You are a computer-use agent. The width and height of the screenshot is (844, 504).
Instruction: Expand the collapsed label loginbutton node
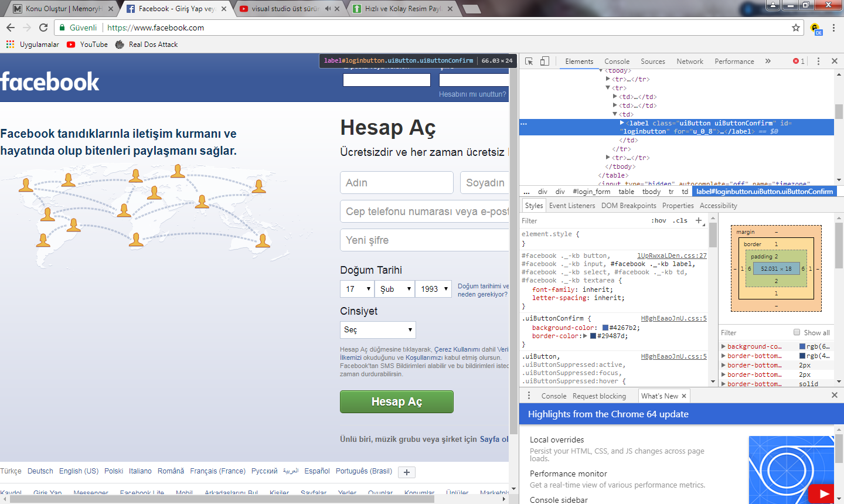[622, 123]
